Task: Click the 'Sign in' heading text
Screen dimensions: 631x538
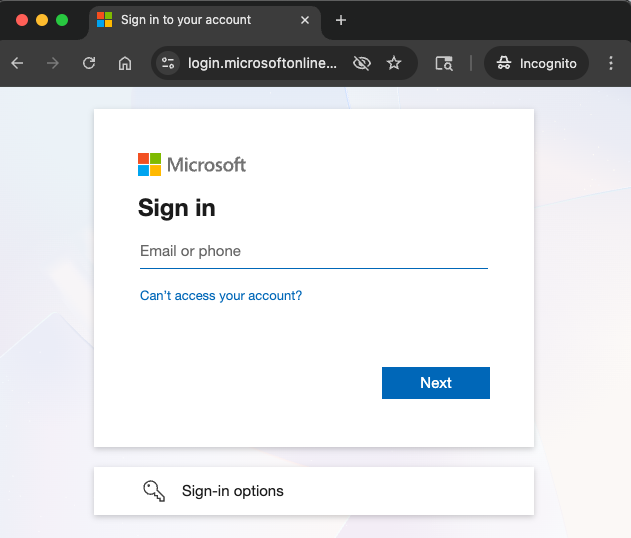Action: pos(177,208)
